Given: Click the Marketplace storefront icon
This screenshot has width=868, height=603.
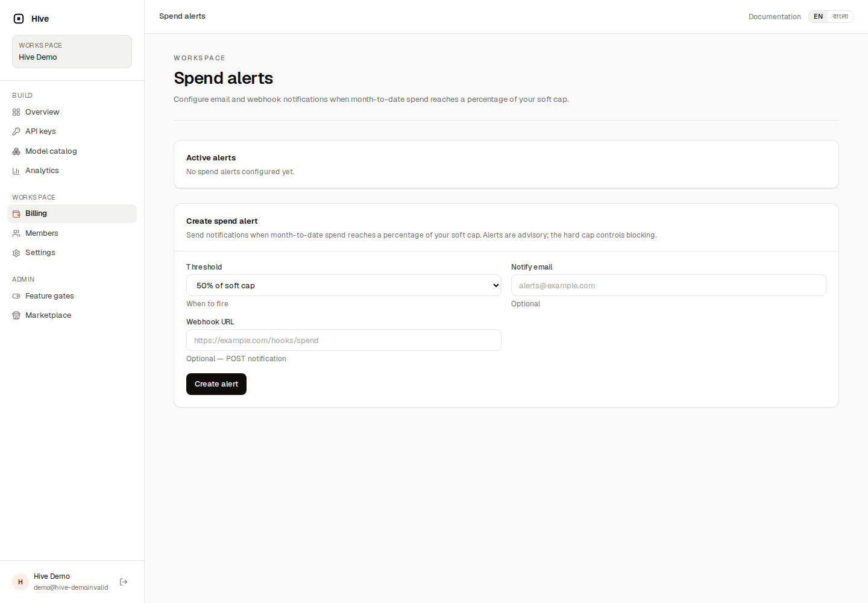Looking at the screenshot, I should click(x=16, y=315).
